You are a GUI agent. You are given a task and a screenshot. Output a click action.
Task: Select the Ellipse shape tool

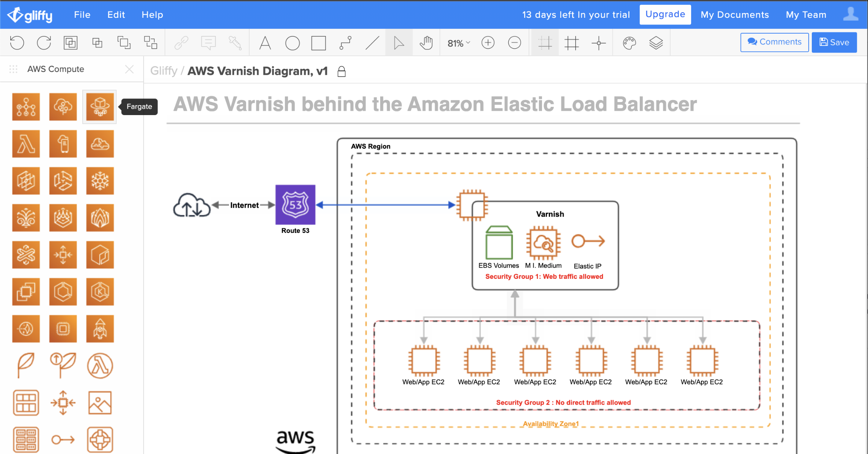(292, 43)
